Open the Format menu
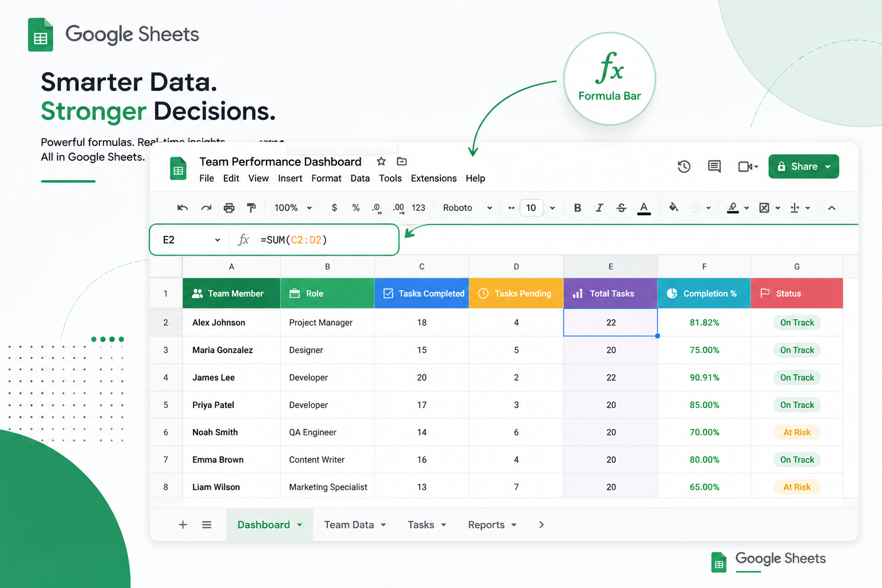Image resolution: width=882 pixels, height=588 pixels. pos(326,179)
